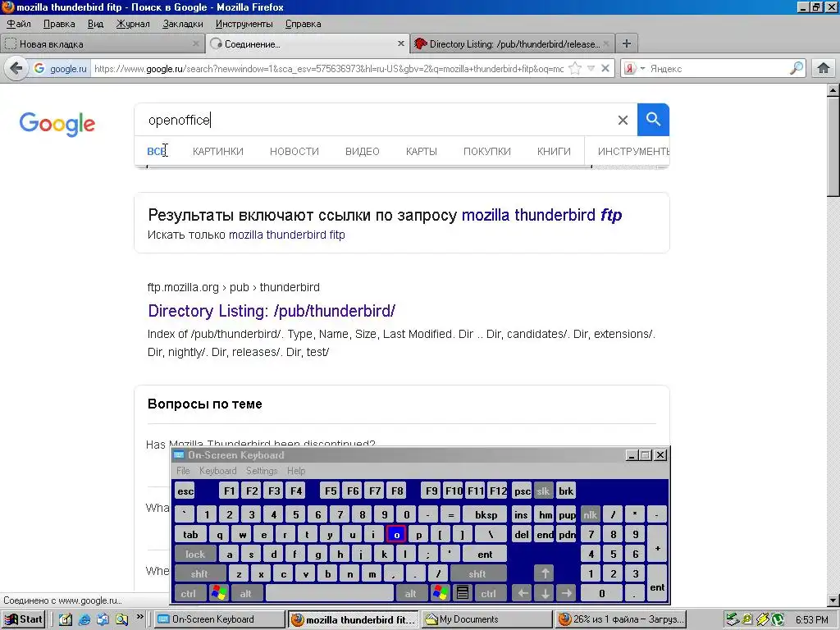Screen dimensions: 840x630
Task: Click the menu key on on-screen keyboard
Action: pos(463,592)
